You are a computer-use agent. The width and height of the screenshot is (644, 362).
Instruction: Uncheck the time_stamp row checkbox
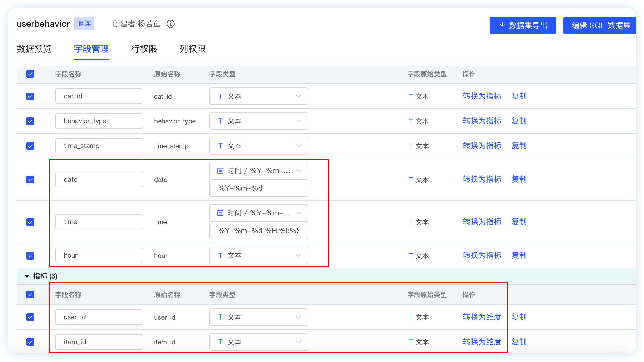30,146
